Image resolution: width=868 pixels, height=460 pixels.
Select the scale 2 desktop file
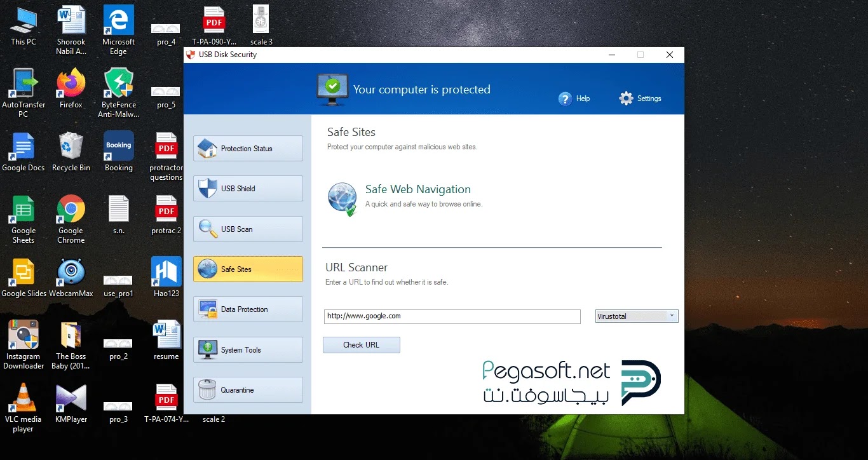click(214, 419)
